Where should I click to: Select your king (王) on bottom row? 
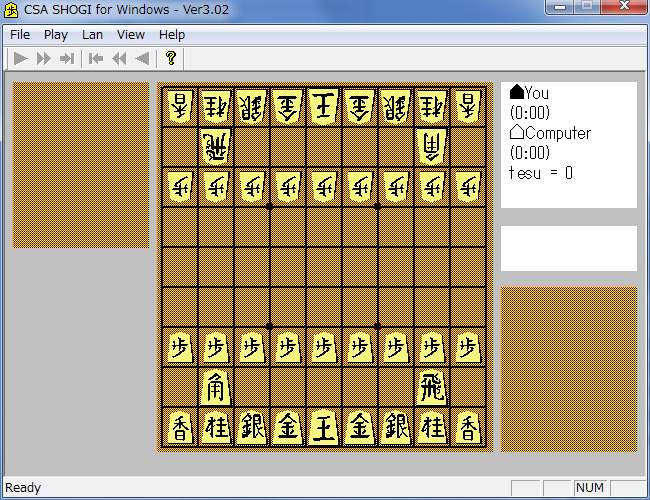pos(324,427)
